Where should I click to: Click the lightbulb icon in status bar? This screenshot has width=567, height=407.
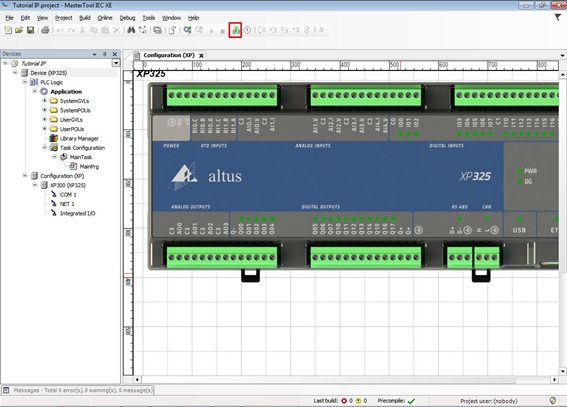553,400
